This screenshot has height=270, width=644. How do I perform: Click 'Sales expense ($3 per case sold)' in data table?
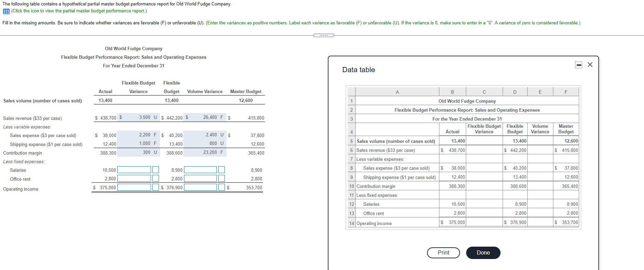396,168
